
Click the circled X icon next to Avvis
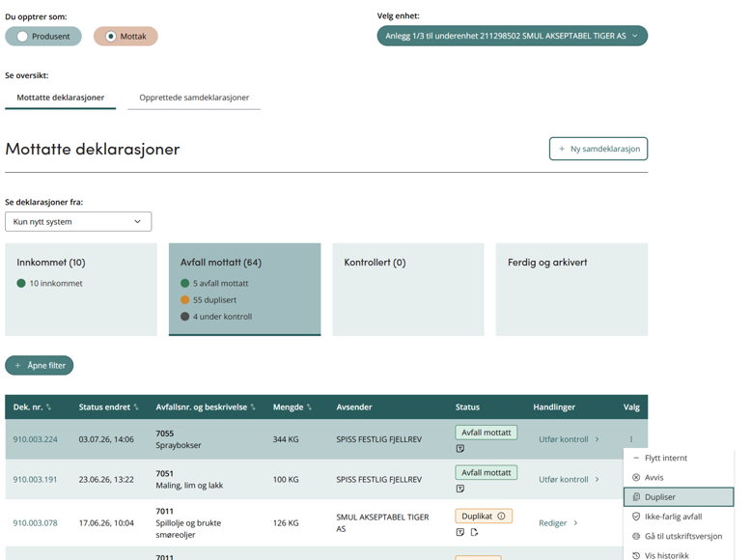(636, 477)
